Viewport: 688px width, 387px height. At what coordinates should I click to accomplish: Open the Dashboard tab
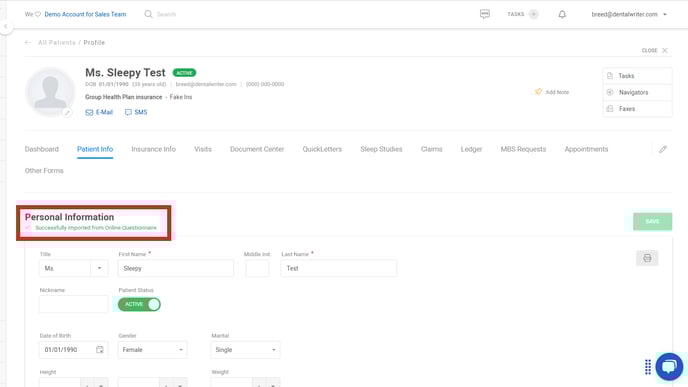42,149
